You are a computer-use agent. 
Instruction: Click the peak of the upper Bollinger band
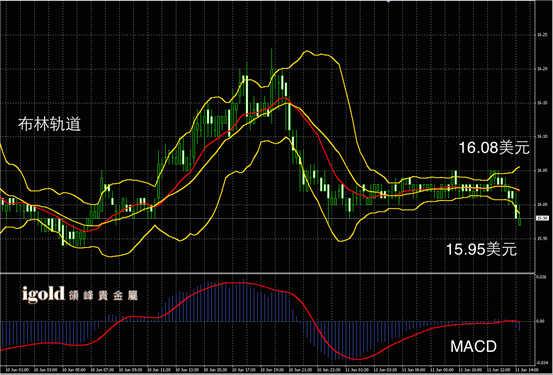coord(307,51)
